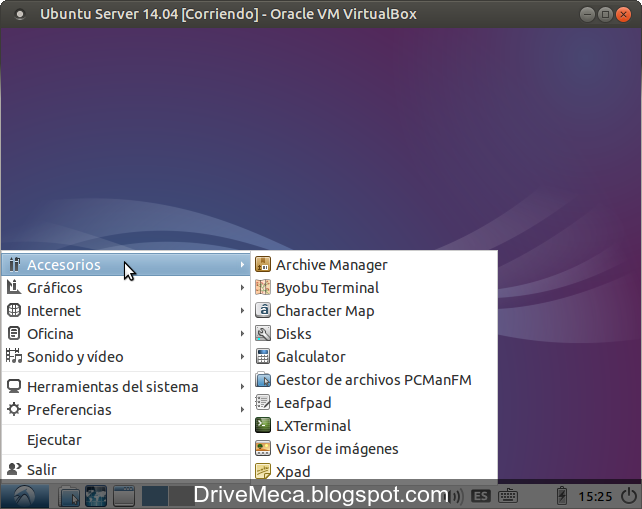Select the Accesorios category
This screenshot has height=509, width=642.
(126, 265)
